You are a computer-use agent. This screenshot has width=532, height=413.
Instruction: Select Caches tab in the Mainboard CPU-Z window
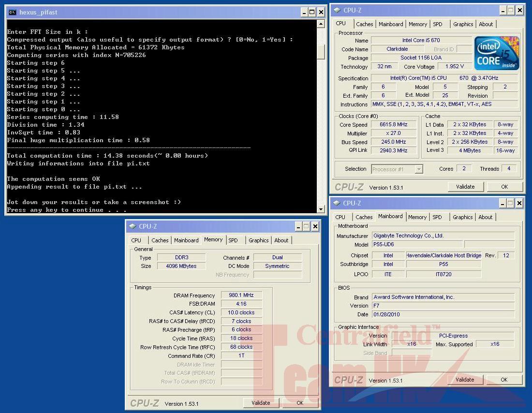point(364,217)
